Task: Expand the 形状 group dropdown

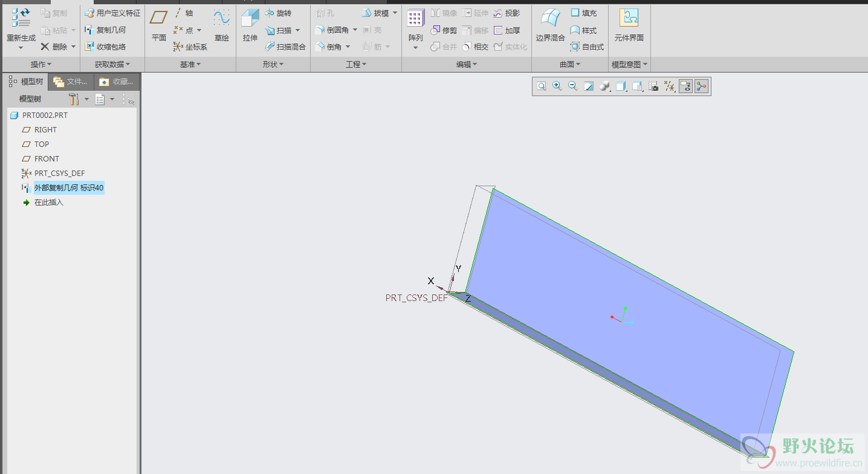Action: click(273, 64)
